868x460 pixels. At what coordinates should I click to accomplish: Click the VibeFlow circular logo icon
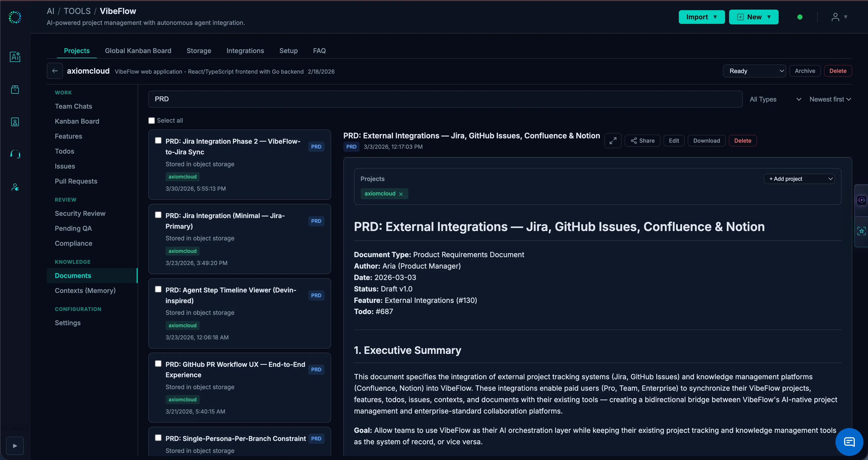15,17
